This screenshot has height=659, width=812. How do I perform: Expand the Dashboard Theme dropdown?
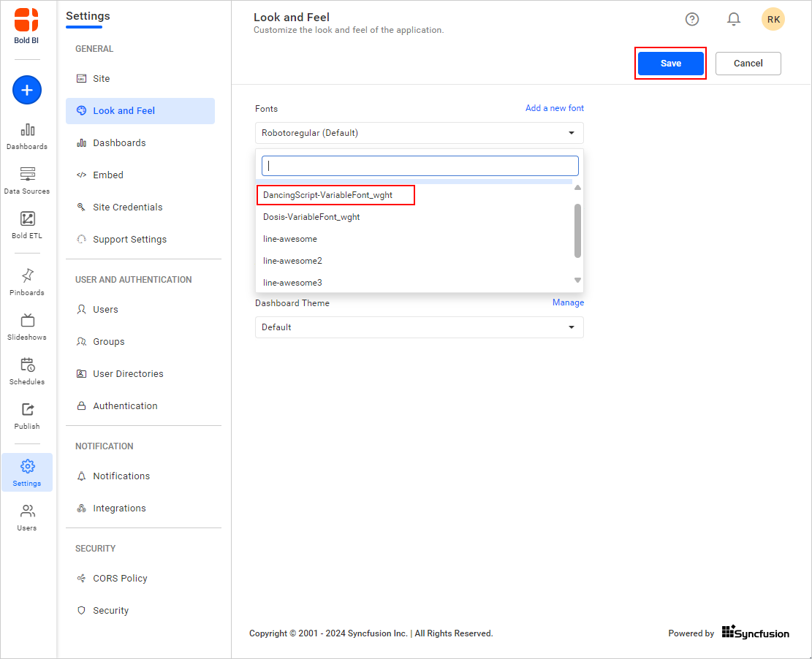click(x=419, y=327)
